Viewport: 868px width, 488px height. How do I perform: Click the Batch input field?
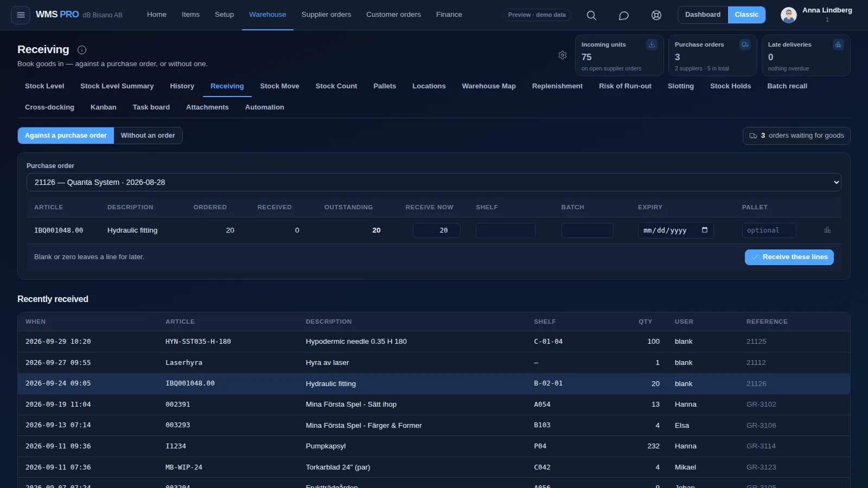588,230
